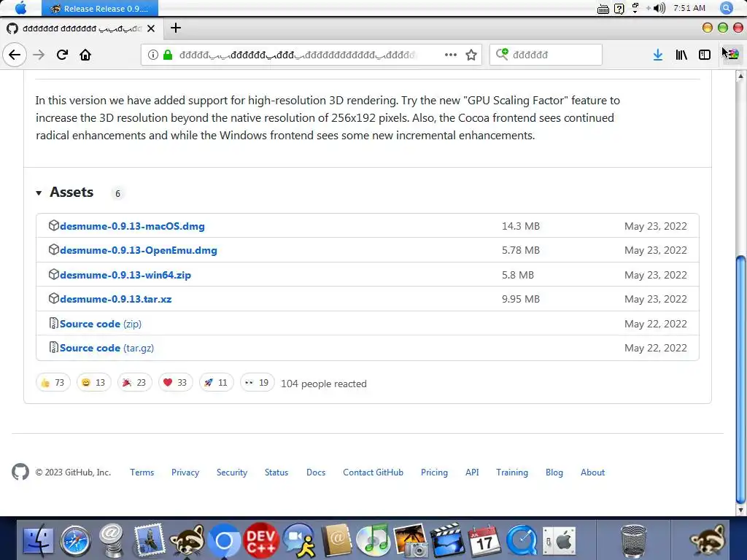The width and height of the screenshot is (747, 560).
Task: Click the 7:51 AM menu bar clock
Action: (x=689, y=8)
